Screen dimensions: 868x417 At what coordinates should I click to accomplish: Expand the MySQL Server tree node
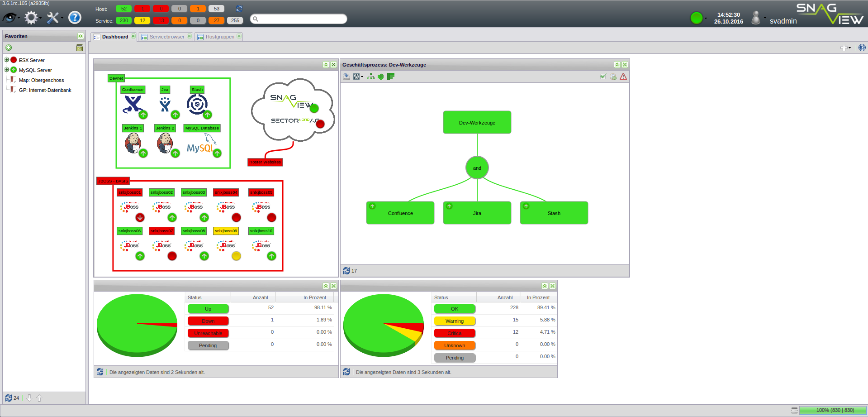pyautogui.click(x=7, y=70)
